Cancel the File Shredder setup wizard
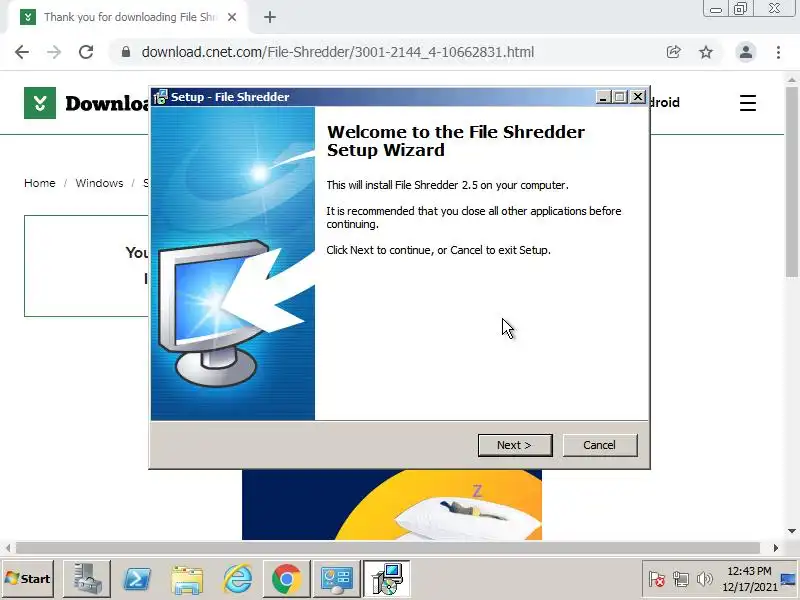Image resolution: width=800 pixels, height=600 pixels. coord(599,445)
